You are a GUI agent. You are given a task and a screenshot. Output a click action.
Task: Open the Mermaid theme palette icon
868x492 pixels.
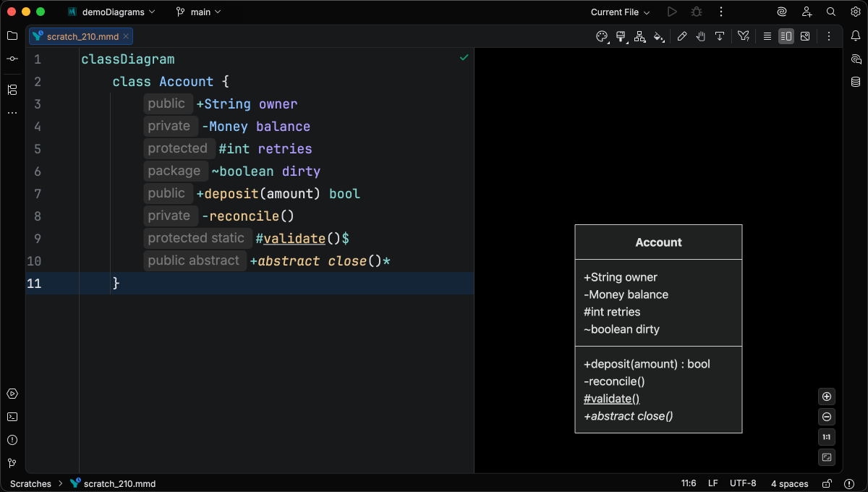pos(602,36)
